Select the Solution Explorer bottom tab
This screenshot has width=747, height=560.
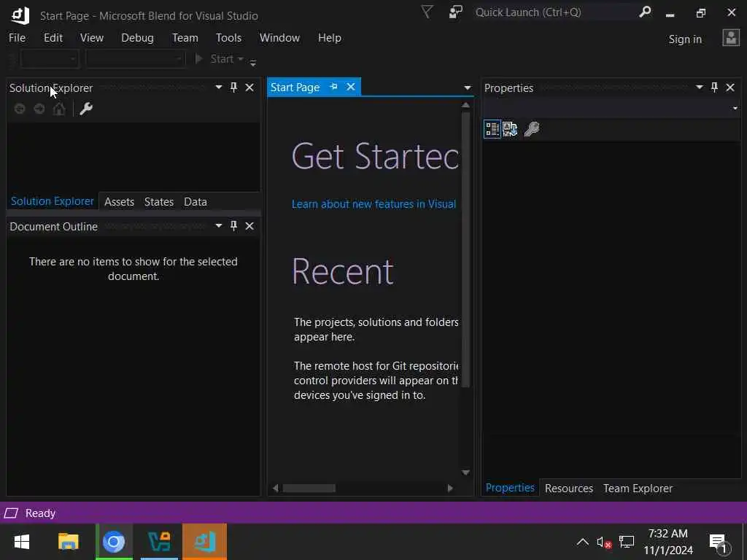(53, 201)
